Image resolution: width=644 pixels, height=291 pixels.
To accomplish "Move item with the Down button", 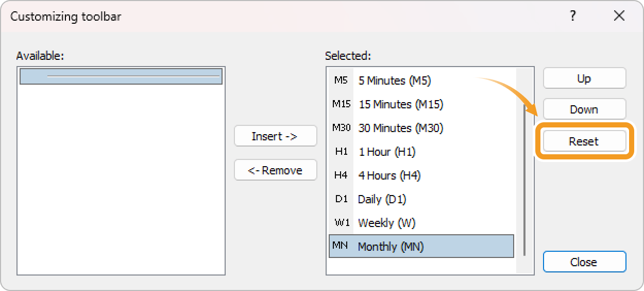I will [x=584, y=109].
